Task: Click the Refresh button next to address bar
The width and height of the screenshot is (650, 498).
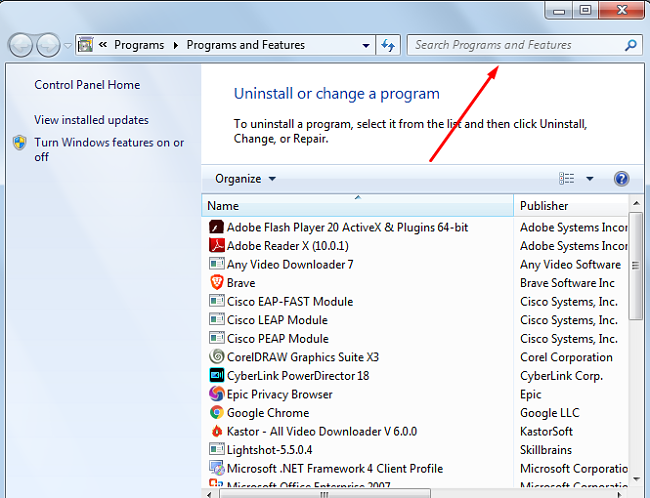Action: [x=388, y=45]
